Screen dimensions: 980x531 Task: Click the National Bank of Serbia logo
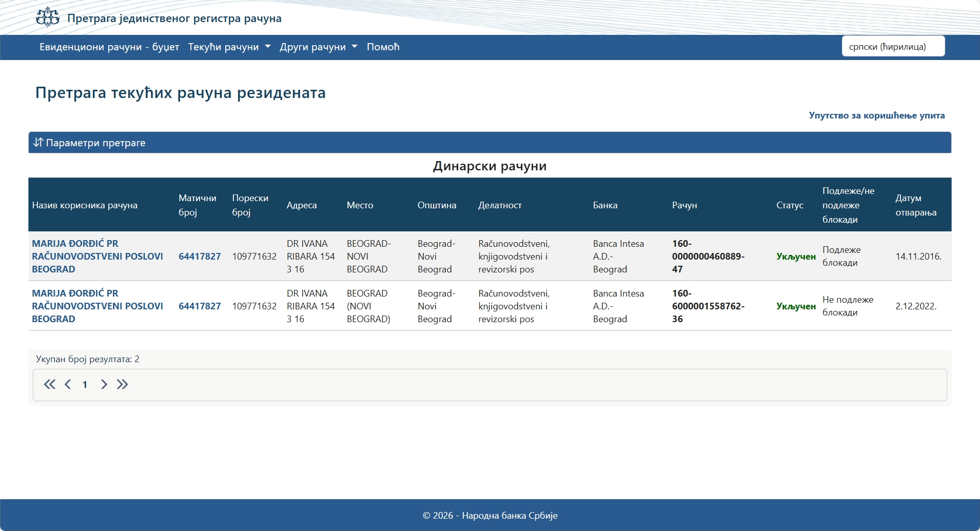pyautogui.click(x=48, y=17)
